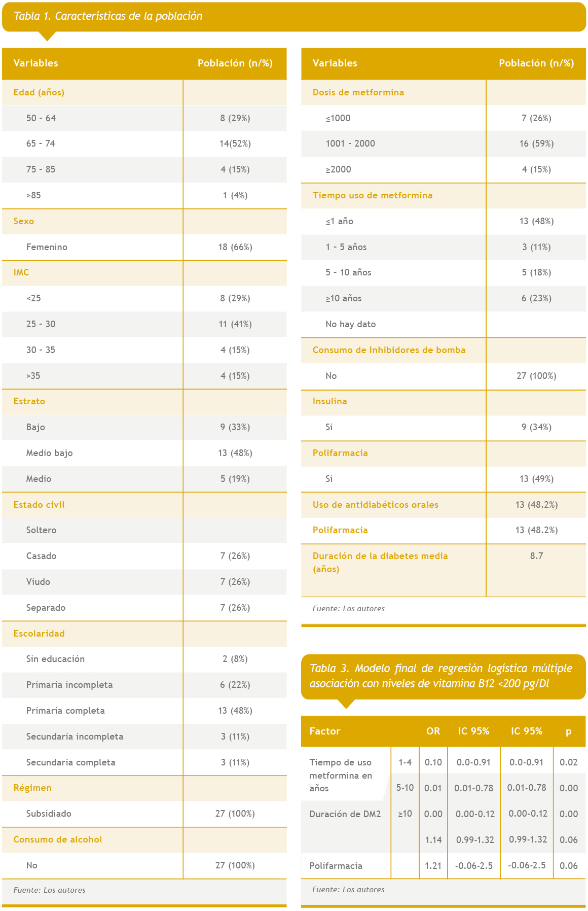Select 'Uso de antidiabéticos orales' row

(x=376, y=505)
